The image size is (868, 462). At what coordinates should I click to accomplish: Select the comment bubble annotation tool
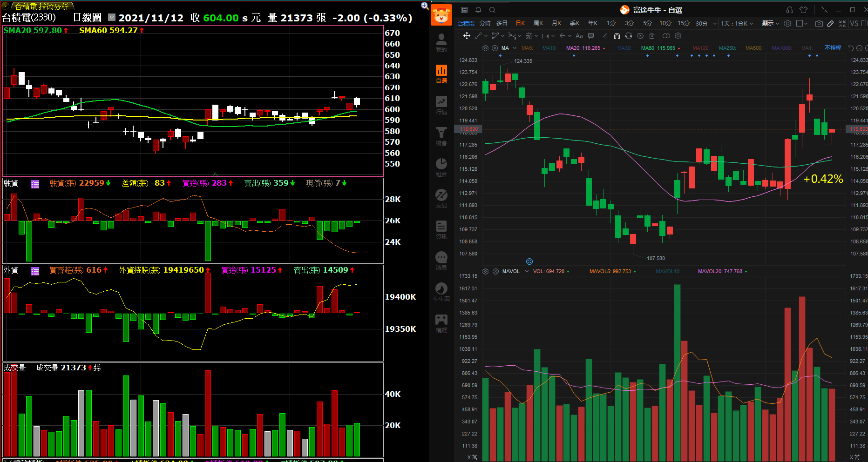tap(591, 36)
